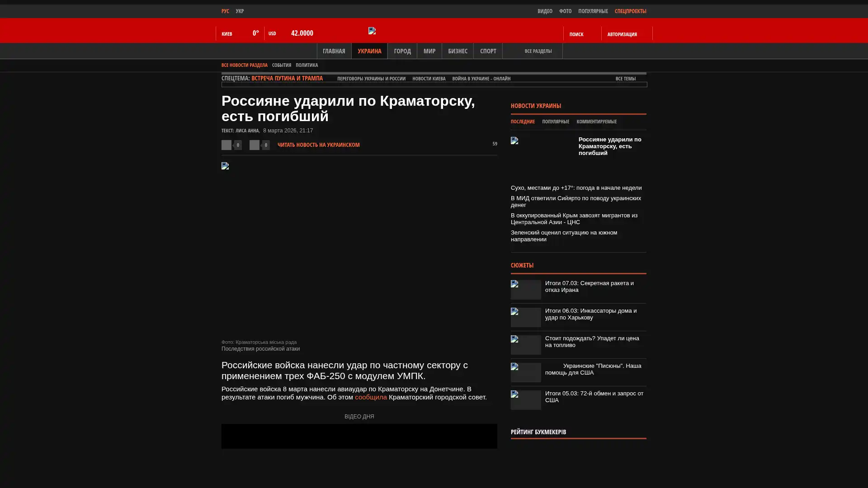Show Популярные news in sidebar
Viewport: 868px width, 488px height.
click(x=555, y=122)
